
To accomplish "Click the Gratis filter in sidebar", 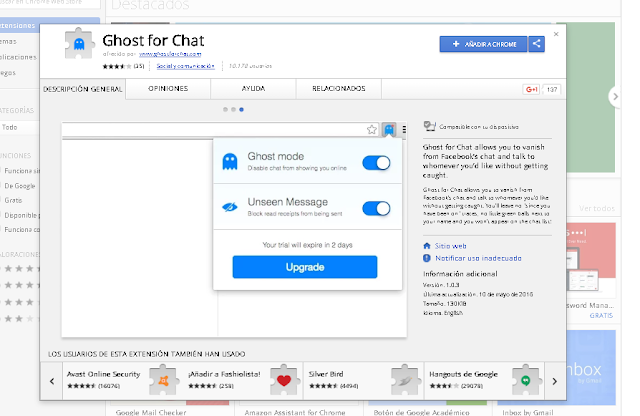I will point(13,200).
